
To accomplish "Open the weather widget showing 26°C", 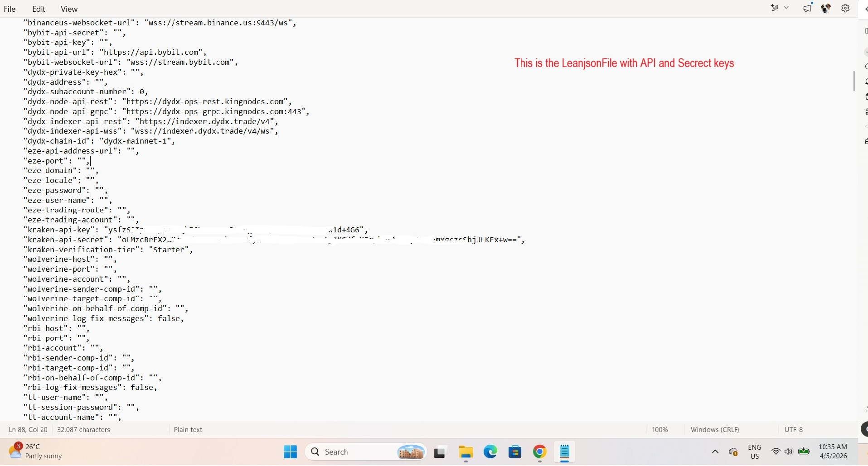I will pos(35,452).
